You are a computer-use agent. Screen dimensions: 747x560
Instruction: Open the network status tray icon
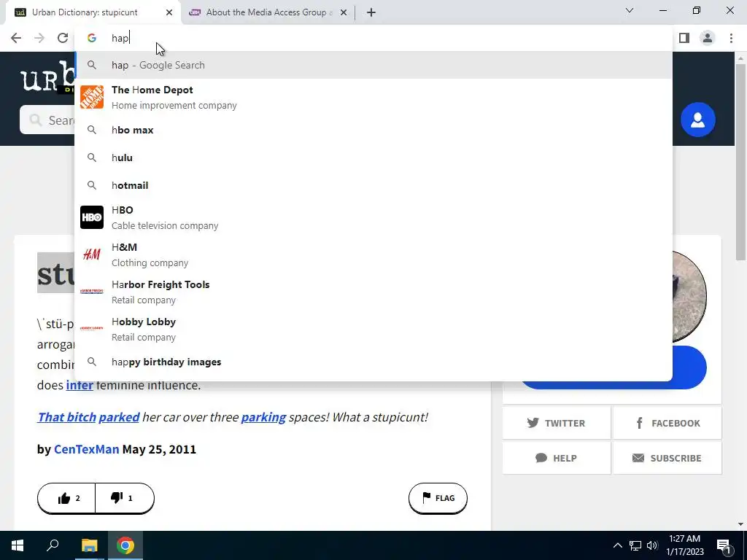click(635, 545)
